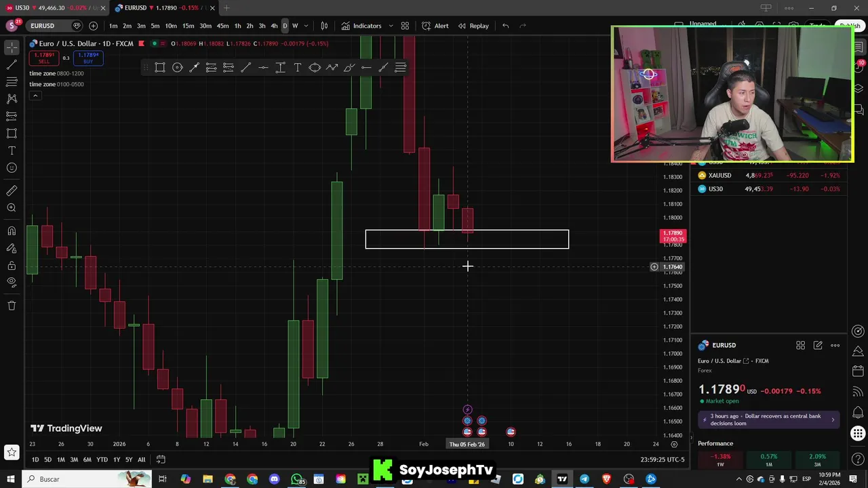Collapse the indicator legend chevron
The width and height of the screenshot is (868, 488).
coord(35,96)
